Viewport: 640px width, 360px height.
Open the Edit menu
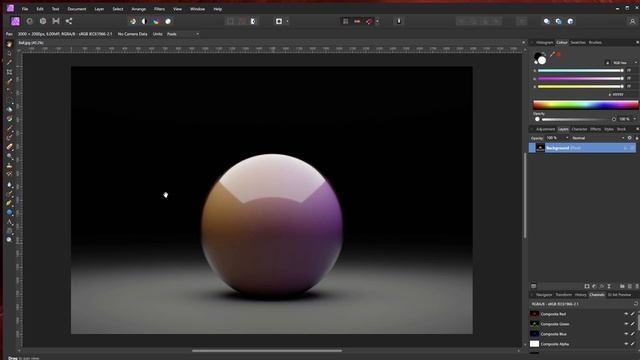coord(40,9)
